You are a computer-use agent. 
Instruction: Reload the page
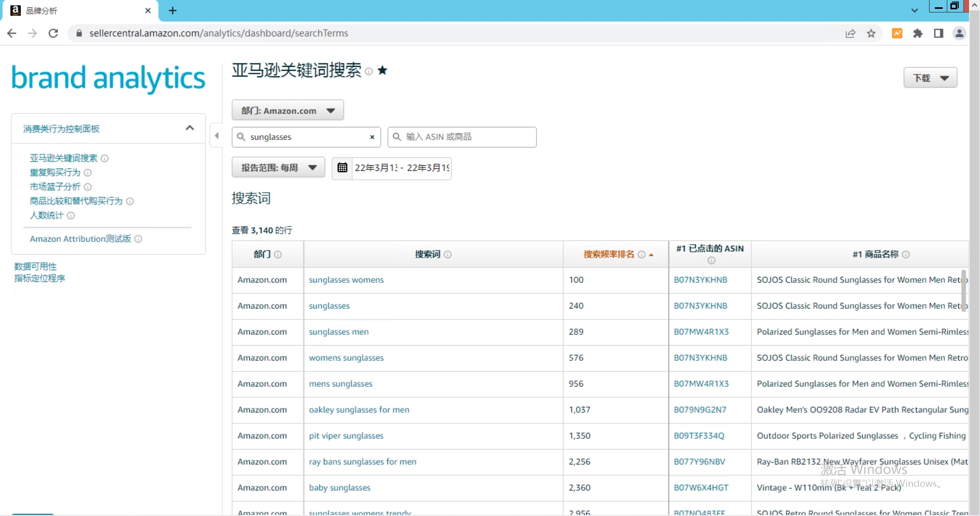click(53, 33)
